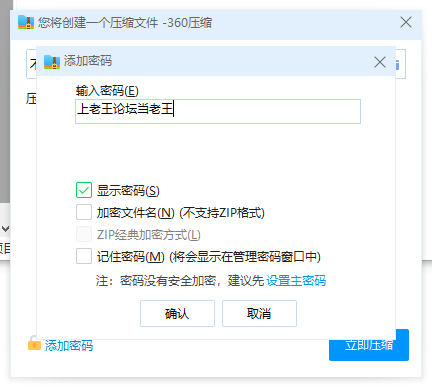Tick the 记住密码(M) checkbox
Screen dimensions: 432x387
[84, 256]
